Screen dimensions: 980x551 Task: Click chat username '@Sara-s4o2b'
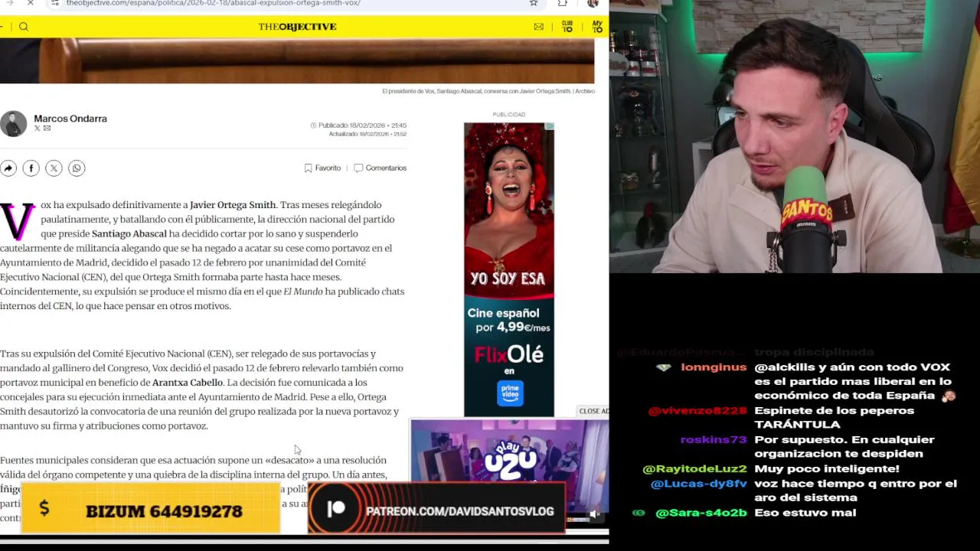pos(701,513)
